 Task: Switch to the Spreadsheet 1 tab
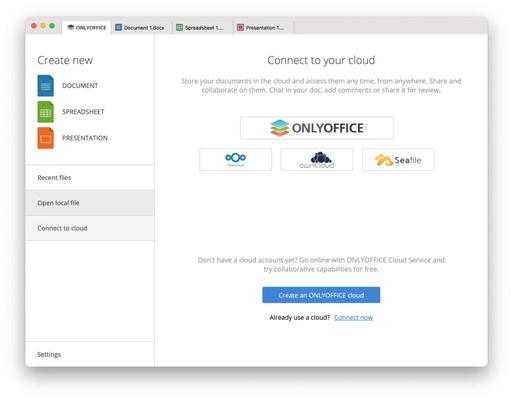point(202,28)
